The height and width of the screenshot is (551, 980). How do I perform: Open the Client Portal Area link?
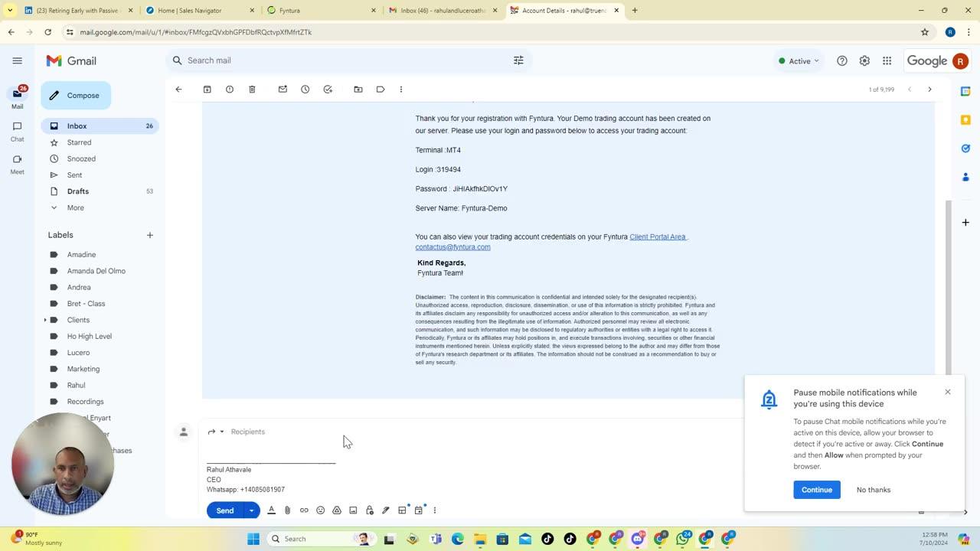pyautogui.click(x=658, y=236)
